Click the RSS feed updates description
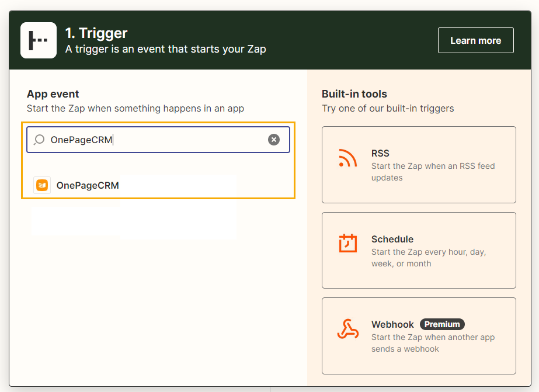This screenshot has width=539, height=392. [433, 172]
